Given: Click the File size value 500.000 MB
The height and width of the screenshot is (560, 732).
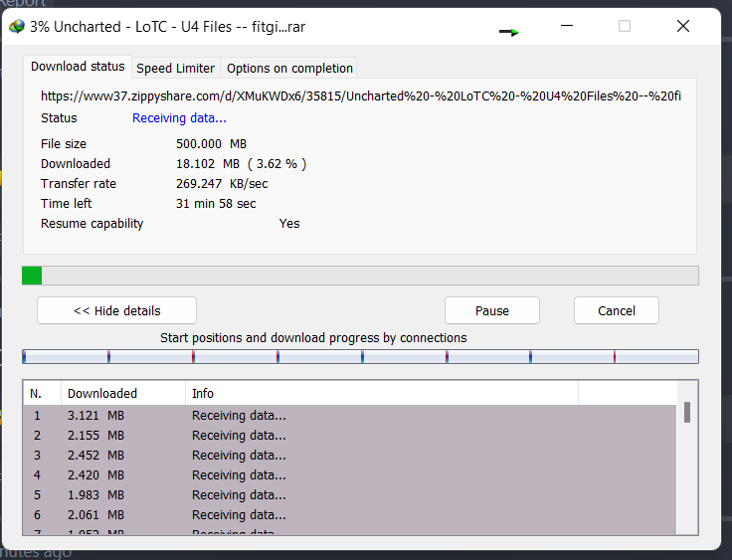Looking at the screenshot, I should pyautogui.click(x=211, y=144).
